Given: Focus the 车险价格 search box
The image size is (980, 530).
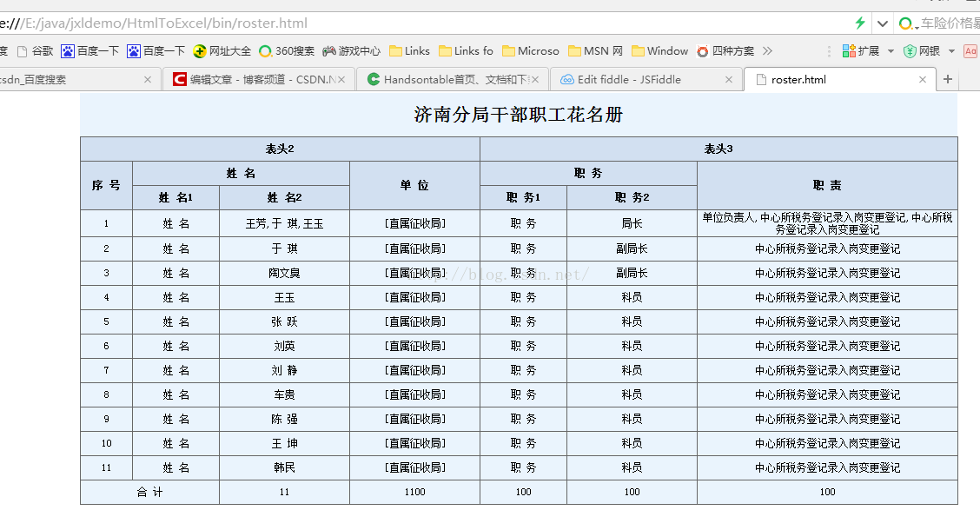Looking at the screenshot, I should (950, 23).
